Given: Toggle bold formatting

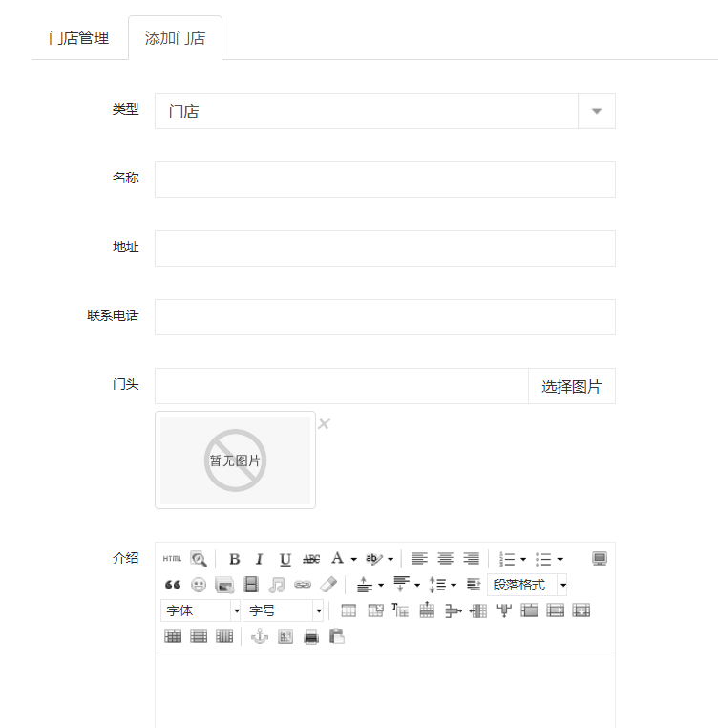Looking at the screenshot, I should 234,559.
